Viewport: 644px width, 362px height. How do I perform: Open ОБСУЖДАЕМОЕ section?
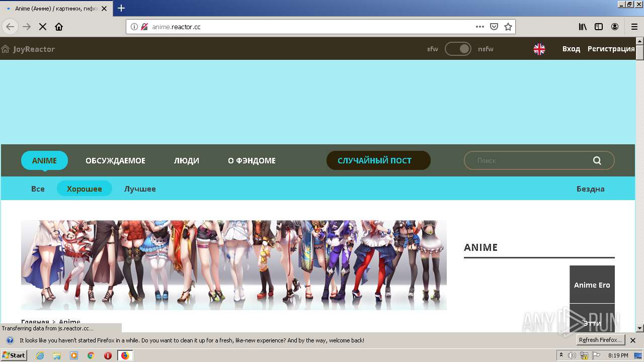click(x=115, y=160)
